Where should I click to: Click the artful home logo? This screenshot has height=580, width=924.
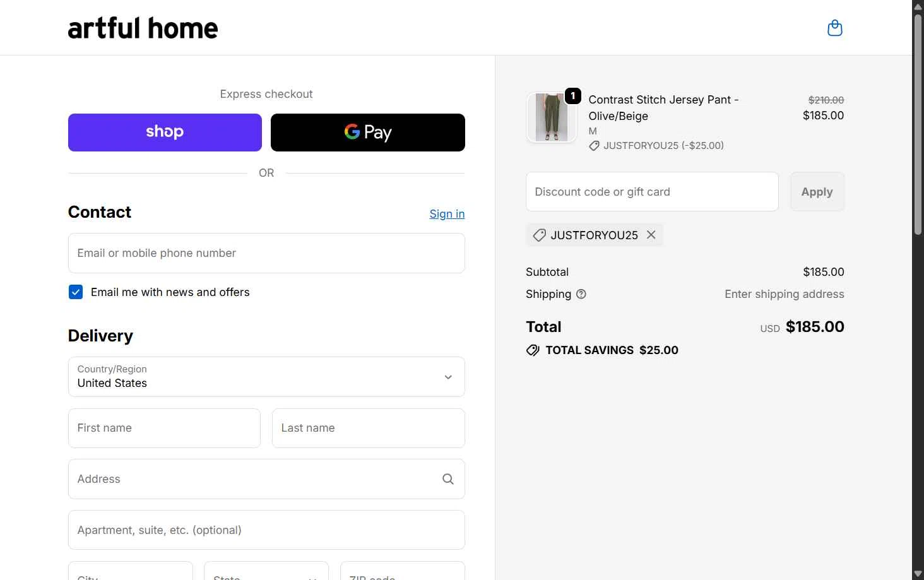(x=143, y=28)
